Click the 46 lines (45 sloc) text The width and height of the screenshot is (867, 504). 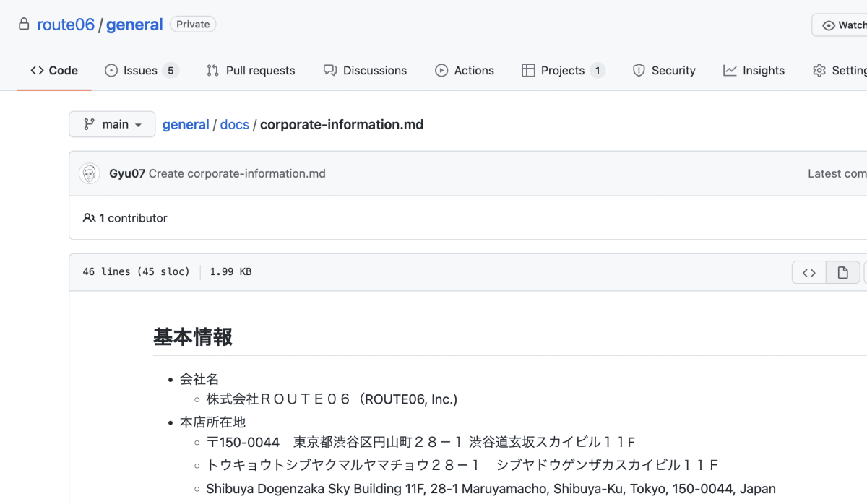(137, 272)
